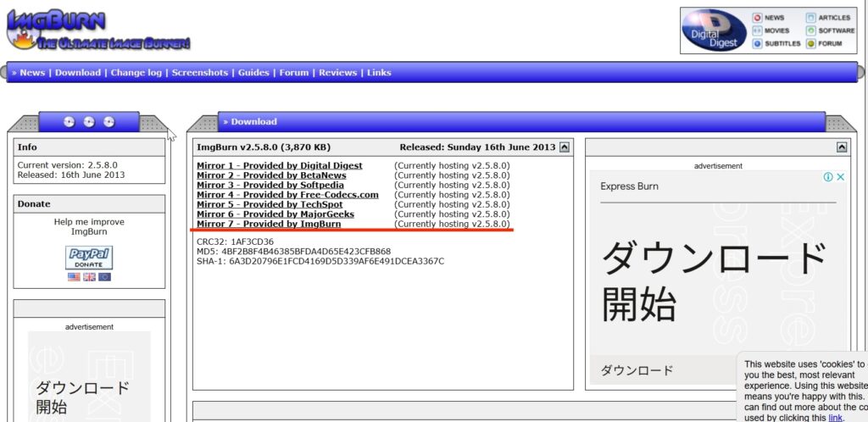Download from Mirror 1 Digital Digest
The width and height of the screenshot is (868, 422).
[x=280, y=165]
